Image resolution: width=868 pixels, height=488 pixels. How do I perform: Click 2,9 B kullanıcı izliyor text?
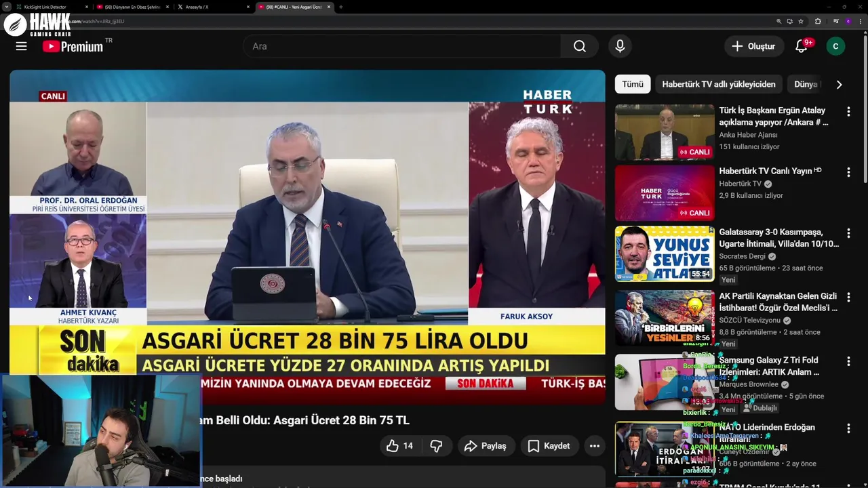751,195
